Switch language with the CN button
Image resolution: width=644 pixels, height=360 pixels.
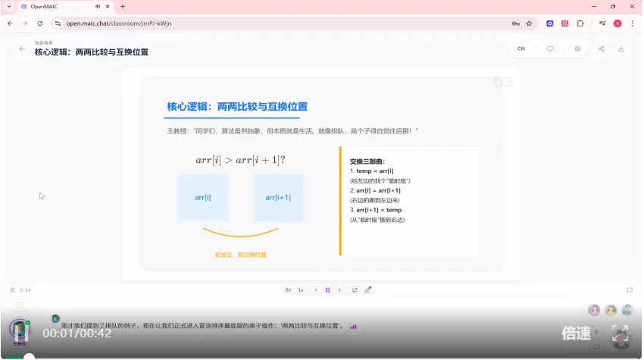point(521,49)
